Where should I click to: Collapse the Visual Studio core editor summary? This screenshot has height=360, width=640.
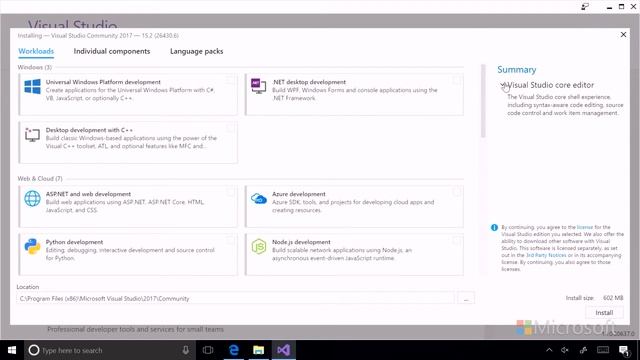pyautogui.click(x=503, y=85)
